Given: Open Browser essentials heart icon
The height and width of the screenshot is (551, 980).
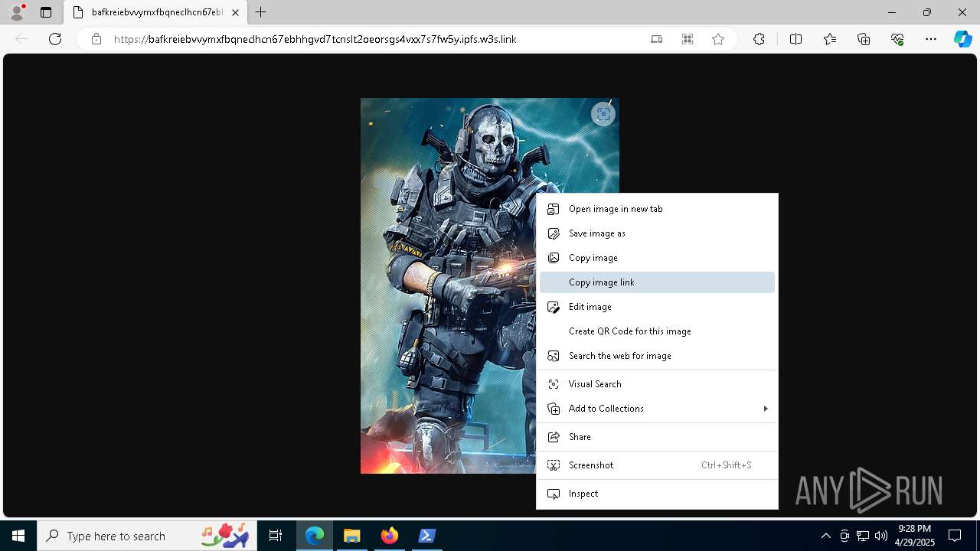Looking at the screenshot, I should [x=897, y=39].
